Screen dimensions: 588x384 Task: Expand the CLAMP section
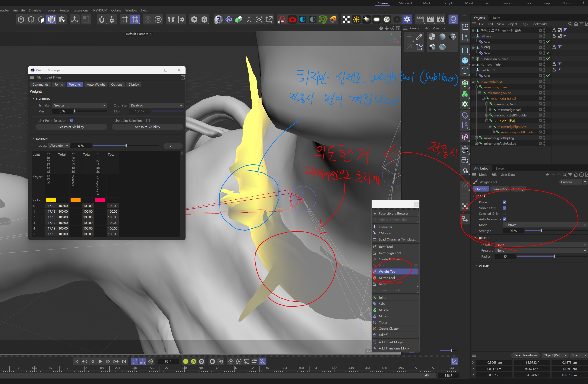476,266
